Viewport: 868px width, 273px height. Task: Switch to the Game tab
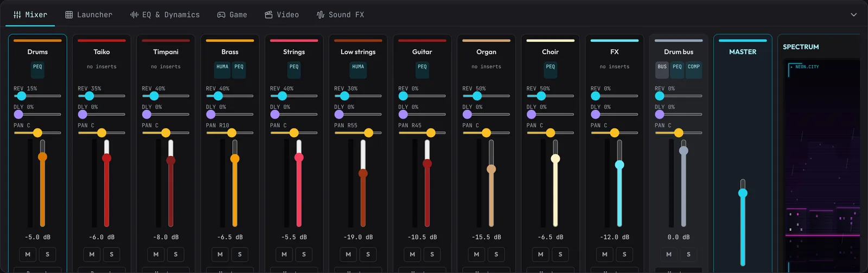232,15
